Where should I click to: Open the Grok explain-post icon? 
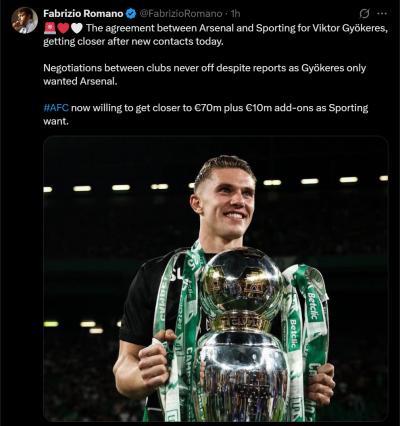click(364, 14)
